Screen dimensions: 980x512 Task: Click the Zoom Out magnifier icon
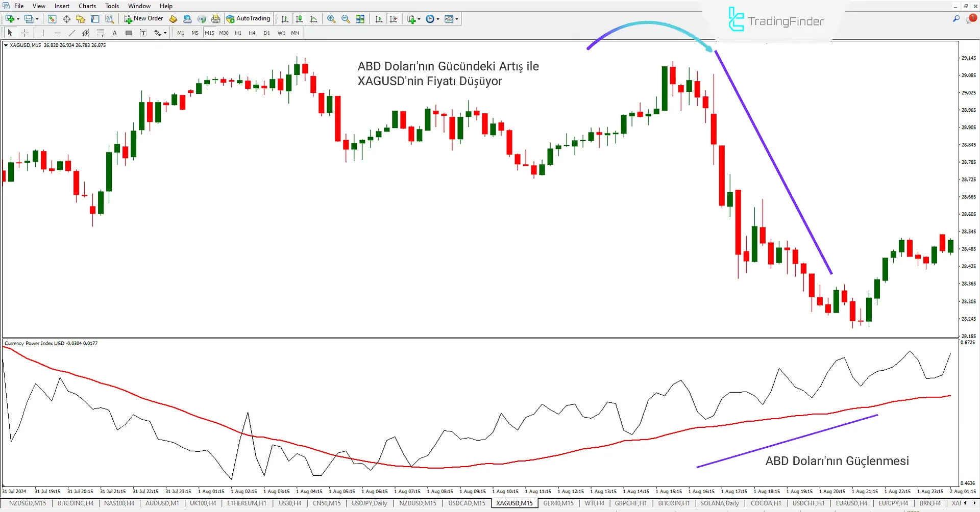pos(346,19)
